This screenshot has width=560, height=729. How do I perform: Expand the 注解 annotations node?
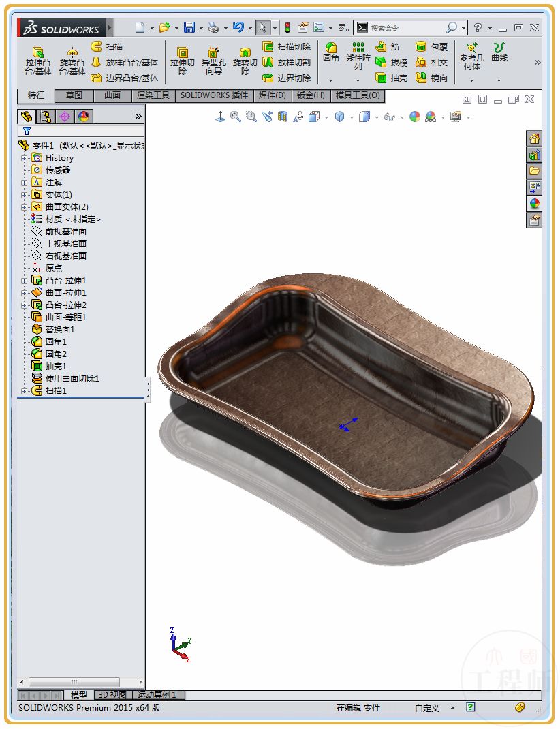click(24, 183)
